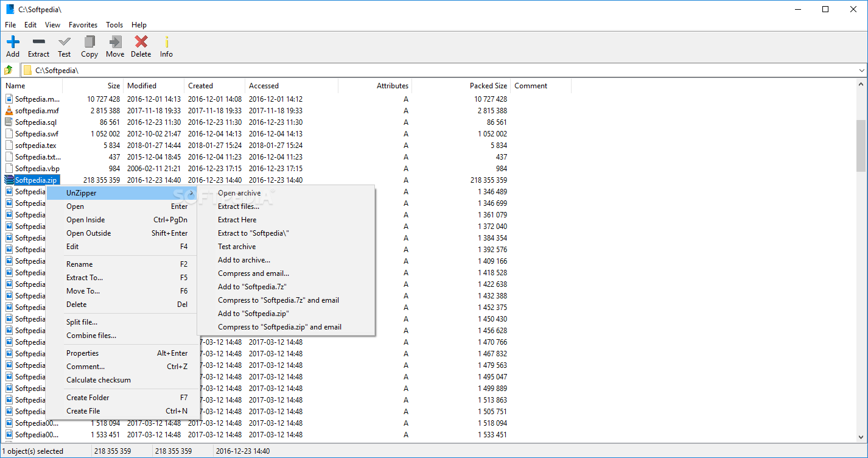Screen dimensions: 868x458
Task: Click the Move toolbar icon
Action: [x=115, y=42]
